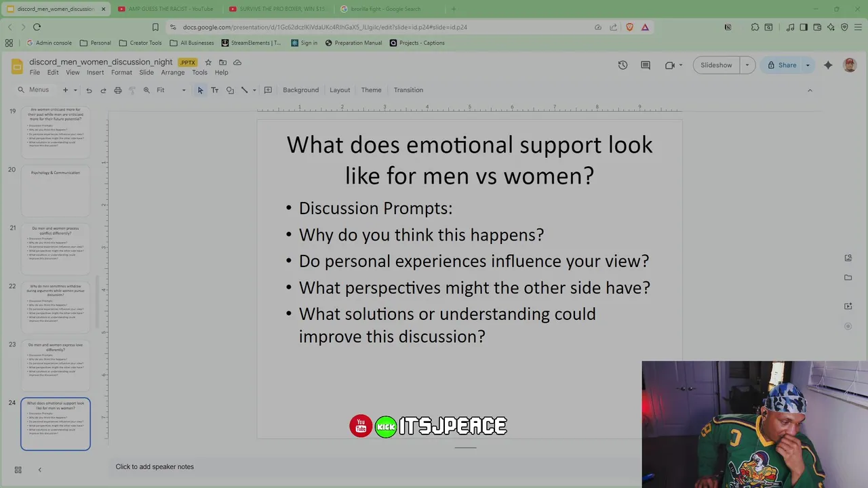
Task: Show grid view of slides
Action: [18, 470]
